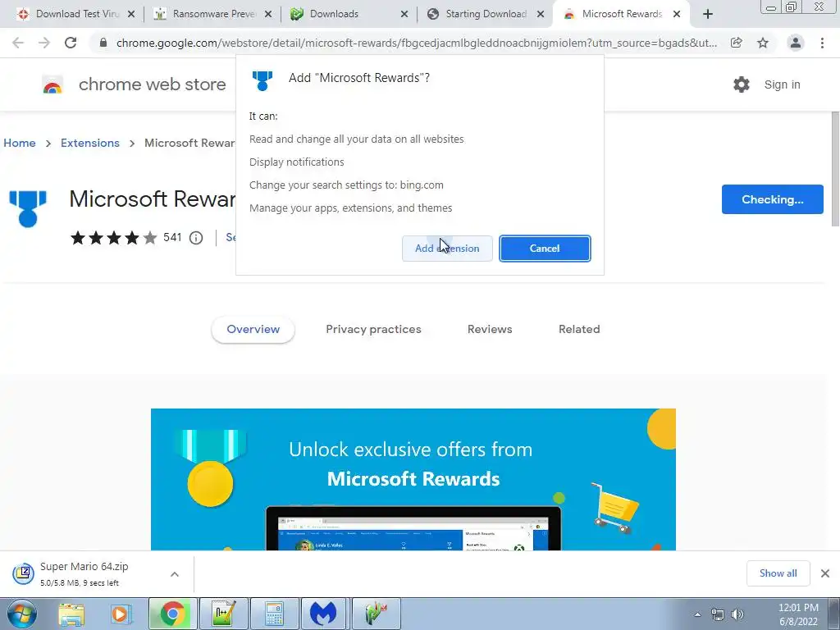Open Malwarebytes from the taskbar

coord(323,614)
